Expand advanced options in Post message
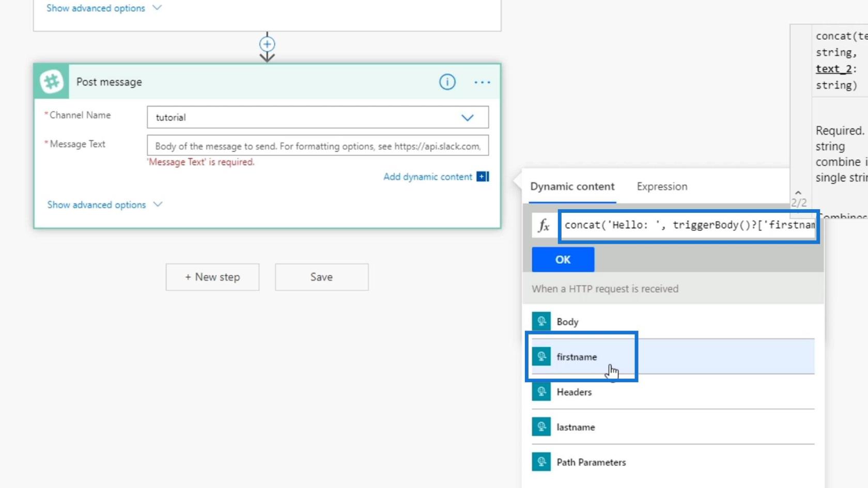This screenshot has width=868, height=488. [104, 204]
